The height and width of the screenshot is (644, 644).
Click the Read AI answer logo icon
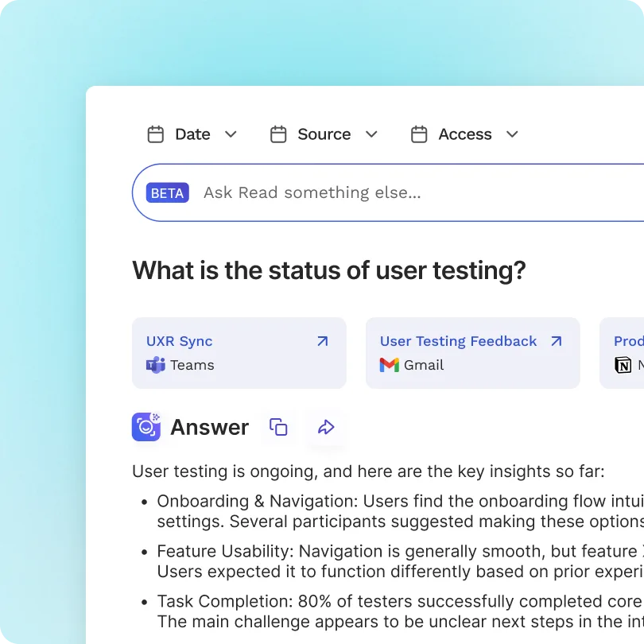146,427
